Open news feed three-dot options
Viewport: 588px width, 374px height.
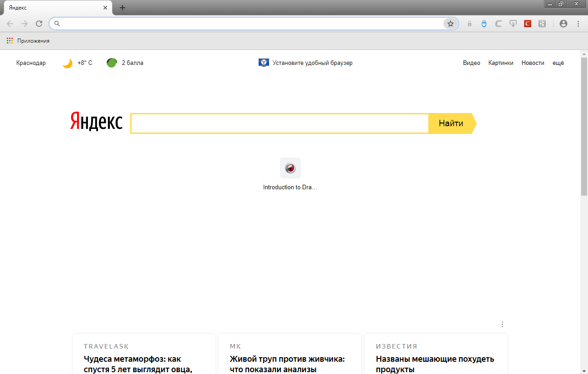[x=502, y=324]
